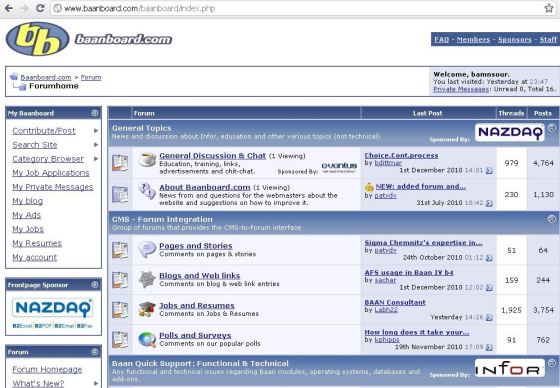This screenshot has height=388, width=560.
Task: Open My Resumes link
Action: 37,243
